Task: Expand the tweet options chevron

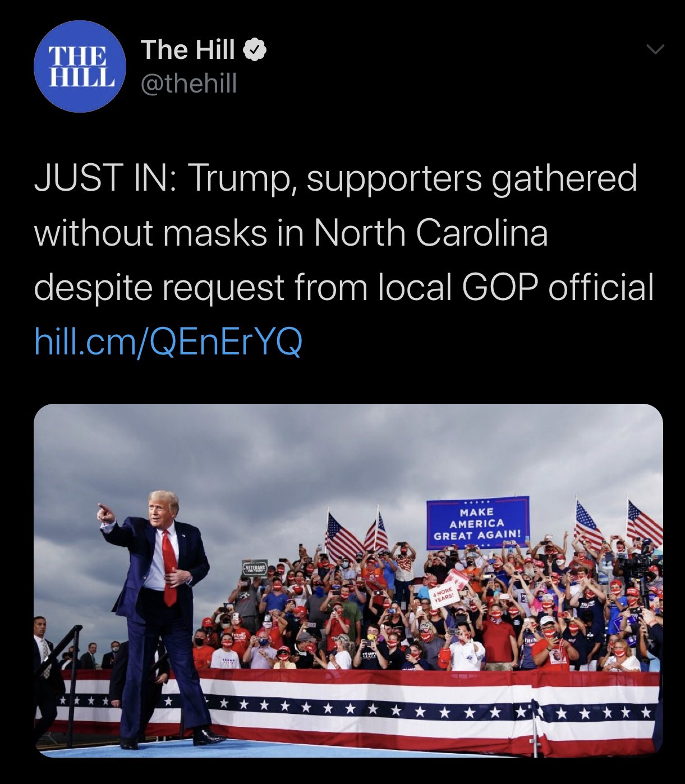Action: (x=655, y=49)
